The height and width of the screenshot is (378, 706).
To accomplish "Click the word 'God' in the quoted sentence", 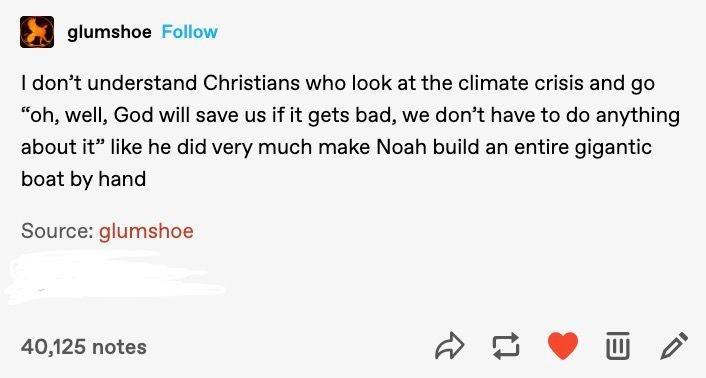I will click(134, 115).
